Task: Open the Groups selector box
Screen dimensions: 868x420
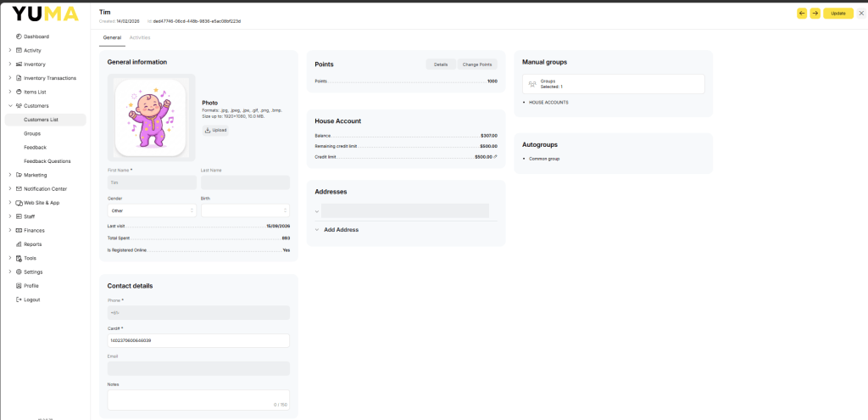Action: tap(614, 84)
